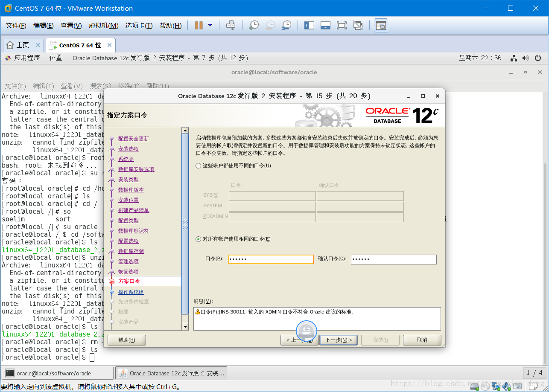Open the power options dropdown arrow beside pause
The image size is (549, 392).
[x=210, y=26]
